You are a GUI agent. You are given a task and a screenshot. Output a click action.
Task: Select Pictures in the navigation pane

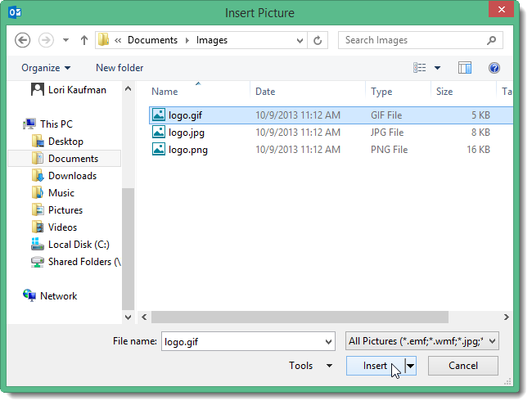[x=65, y=210]
